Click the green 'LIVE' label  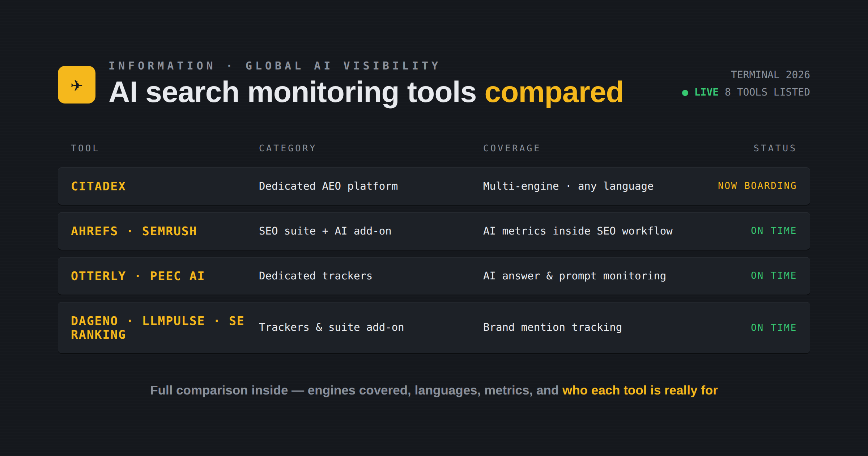[x=706, y=92]
